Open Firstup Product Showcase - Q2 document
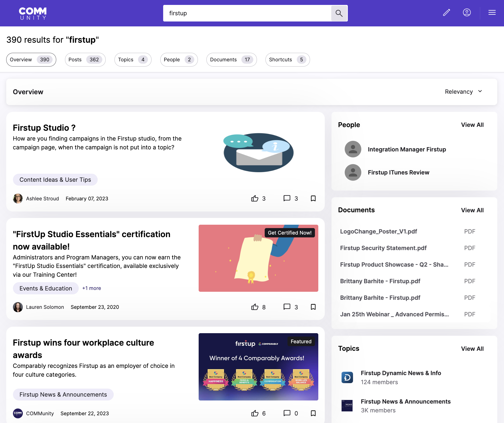504x423 pixels. click(394, 265)
